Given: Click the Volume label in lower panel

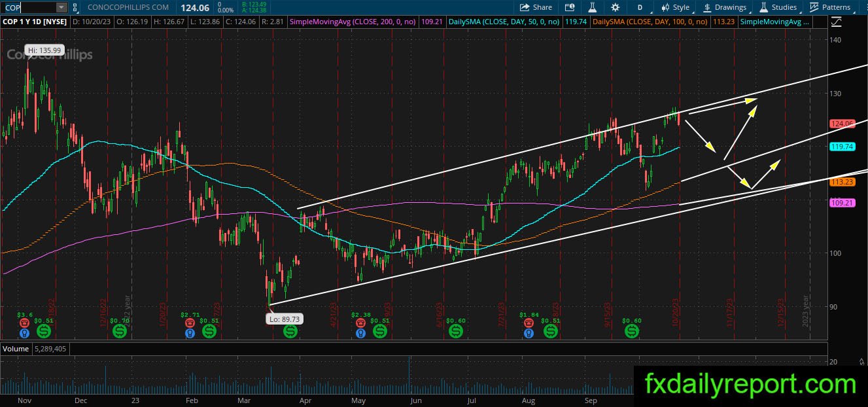Looking at the screenshot, I should (16, 349).
